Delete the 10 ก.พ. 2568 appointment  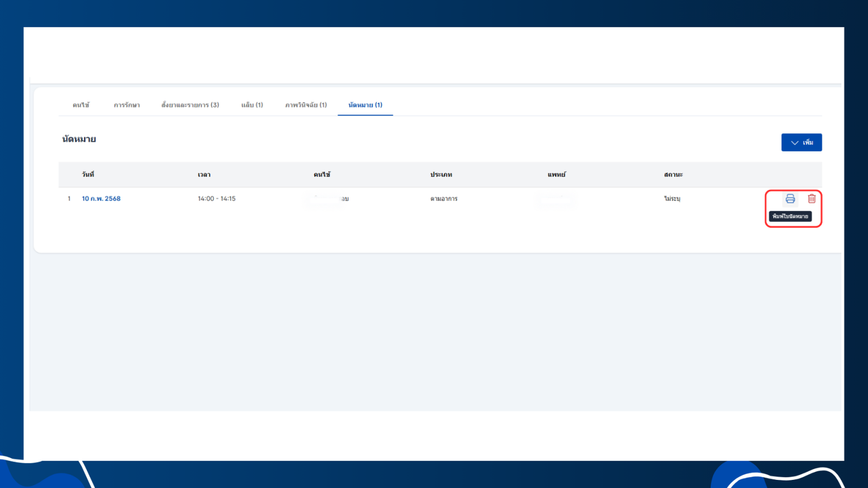pyautogui.click(x=812, y=199)
